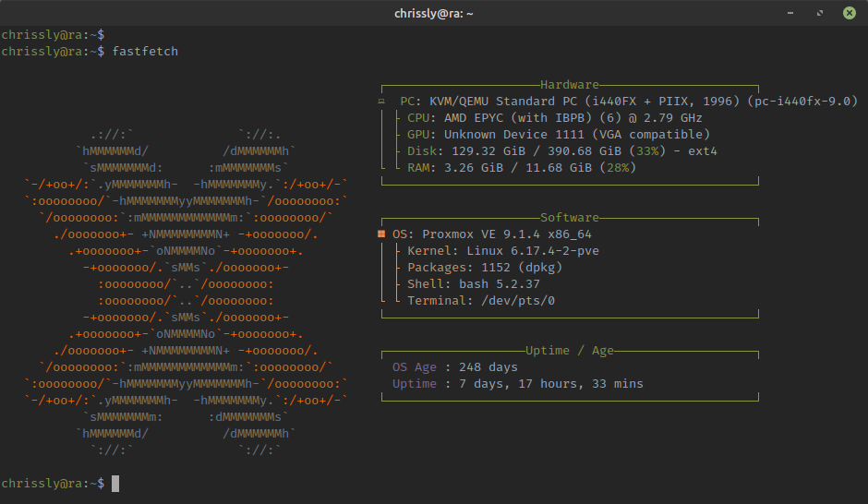Click the window title 'chrissly@ra: ~'

433,13
